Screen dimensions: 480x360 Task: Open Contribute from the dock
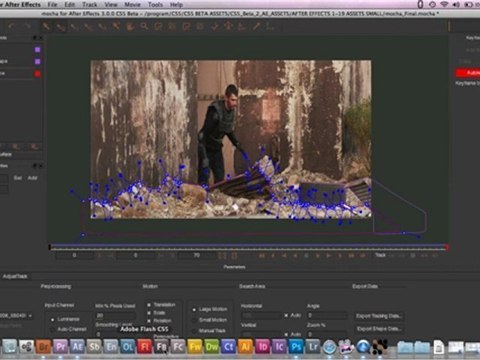pyautogui.click(x=229, y=347)
